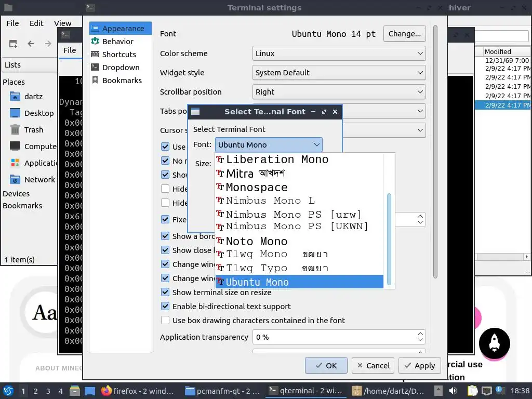The width and height of the screenshot is (532, 399).
Task: Open Edit menu in pcmanfm window
Action: 36,23
